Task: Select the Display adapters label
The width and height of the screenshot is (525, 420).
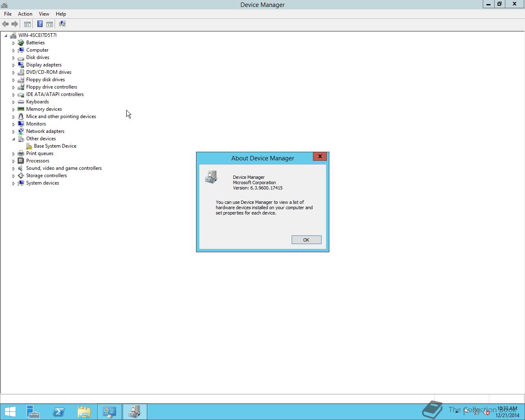Action: tap(44, 65)
